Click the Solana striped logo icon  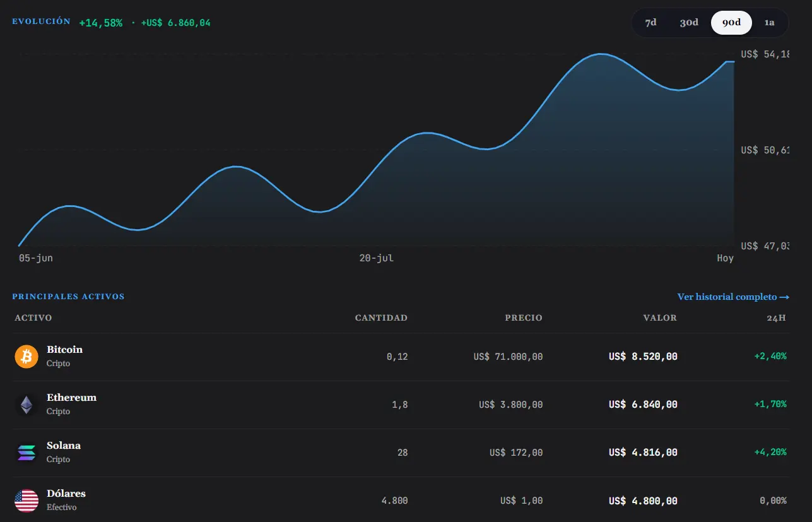pos(26,453)
